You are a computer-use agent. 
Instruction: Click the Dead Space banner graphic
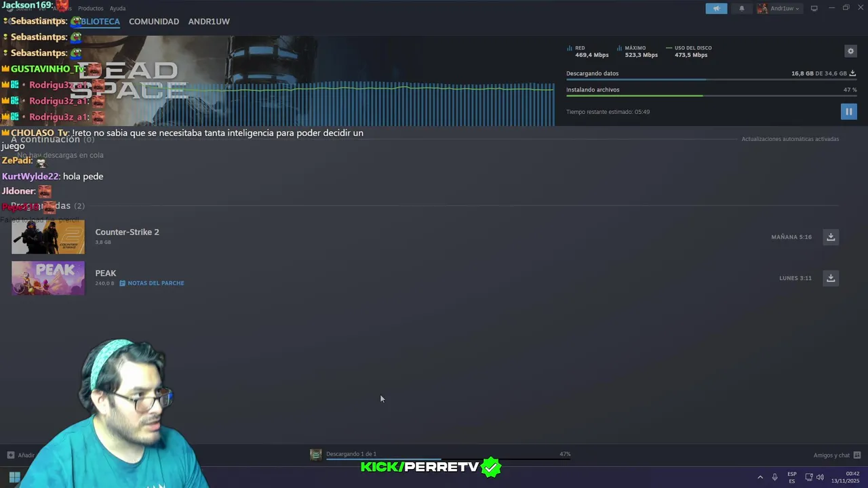[x=277, y=81]
